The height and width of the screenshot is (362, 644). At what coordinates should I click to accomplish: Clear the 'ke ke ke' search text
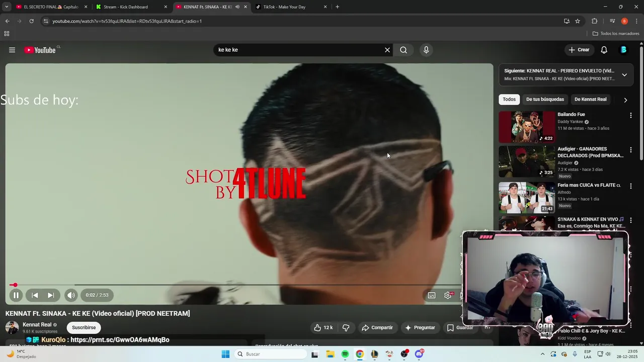pyautogui.click(x=387, y=50)
